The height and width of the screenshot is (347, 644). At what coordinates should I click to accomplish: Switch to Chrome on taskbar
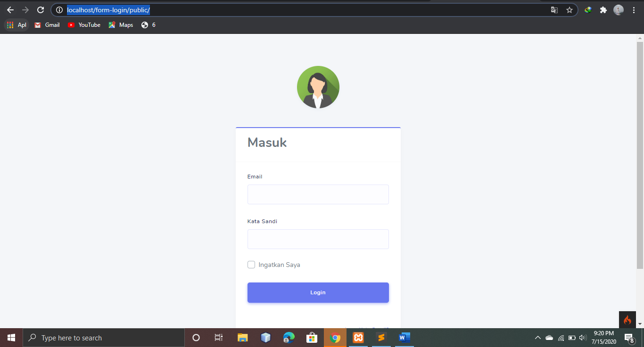coord(335,338)
